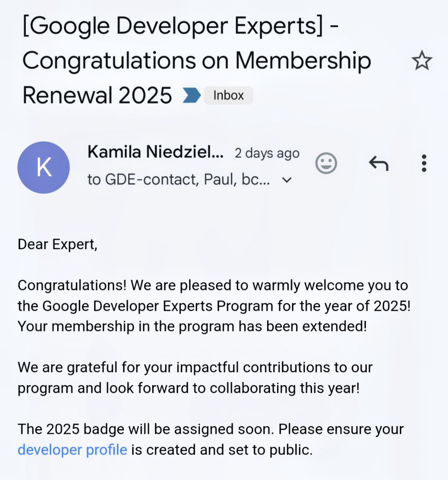Select the Inbox label chip
This screenshot has width=448, height=480.
pos(229,95)
